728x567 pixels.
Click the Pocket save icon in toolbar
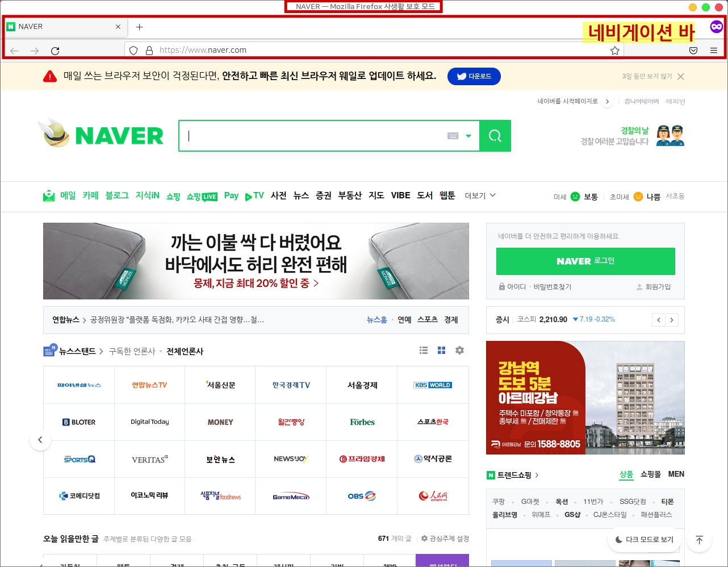coord(693,51)
